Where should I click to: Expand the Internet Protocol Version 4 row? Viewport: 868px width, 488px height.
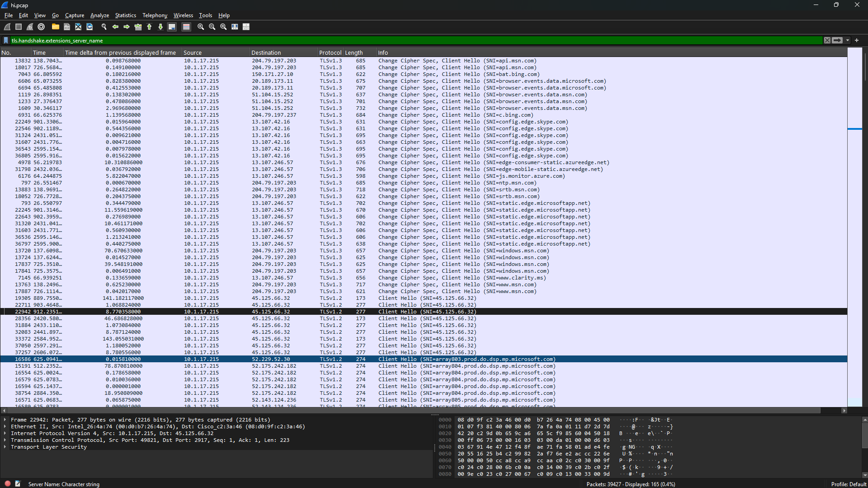tap(5, 433)
